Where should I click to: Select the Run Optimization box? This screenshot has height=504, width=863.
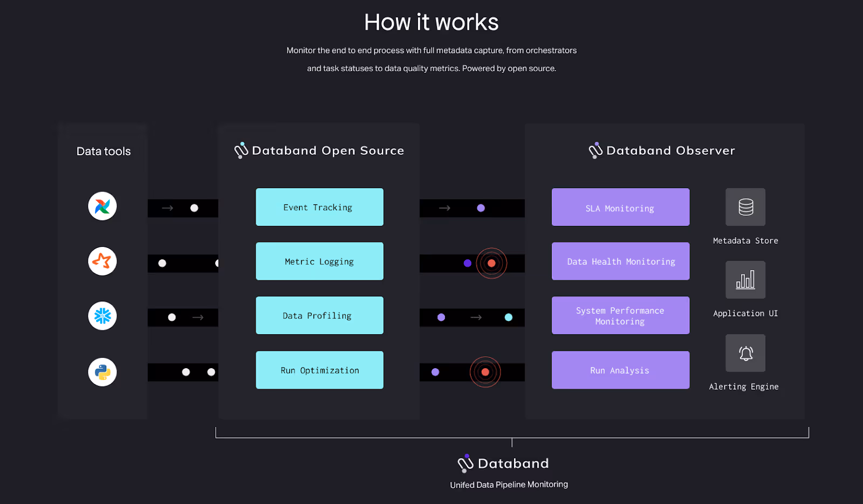[x=319, y=370]
